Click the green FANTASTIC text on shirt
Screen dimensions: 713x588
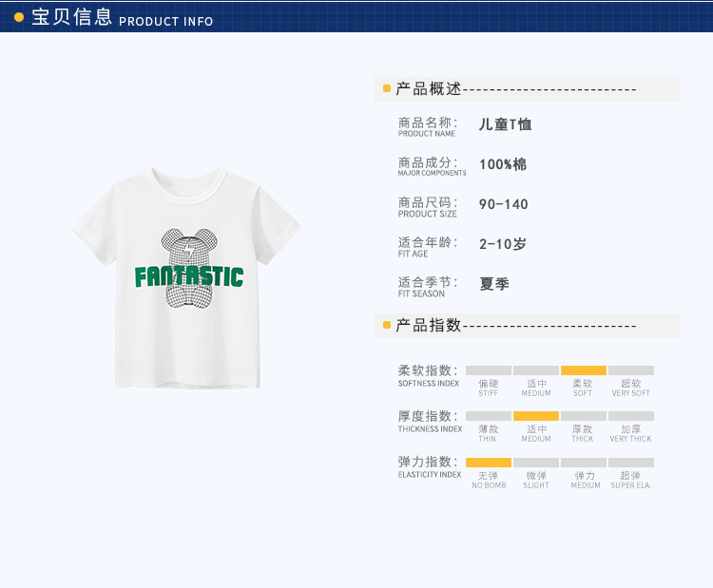pos(189,277)
